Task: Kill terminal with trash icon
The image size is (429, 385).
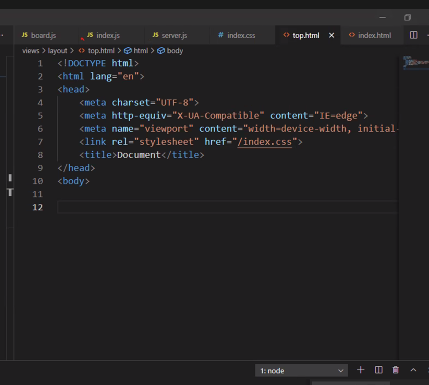Action: click(x=396, y=370)
